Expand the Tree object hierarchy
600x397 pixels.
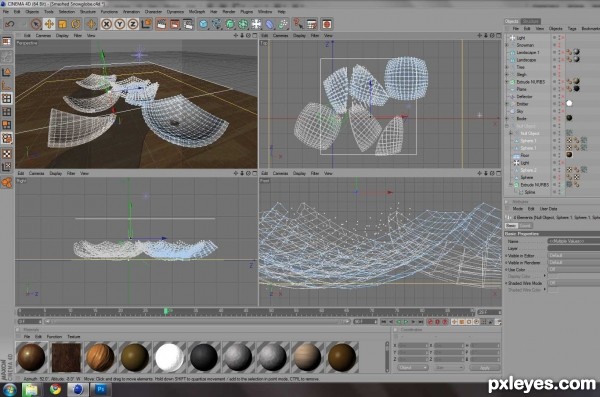coord(508,67)
